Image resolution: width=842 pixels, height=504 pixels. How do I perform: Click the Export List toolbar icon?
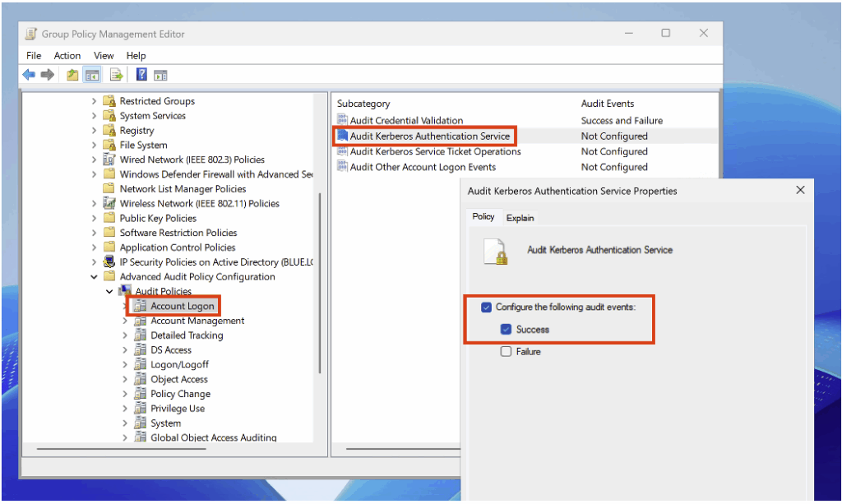117,75
